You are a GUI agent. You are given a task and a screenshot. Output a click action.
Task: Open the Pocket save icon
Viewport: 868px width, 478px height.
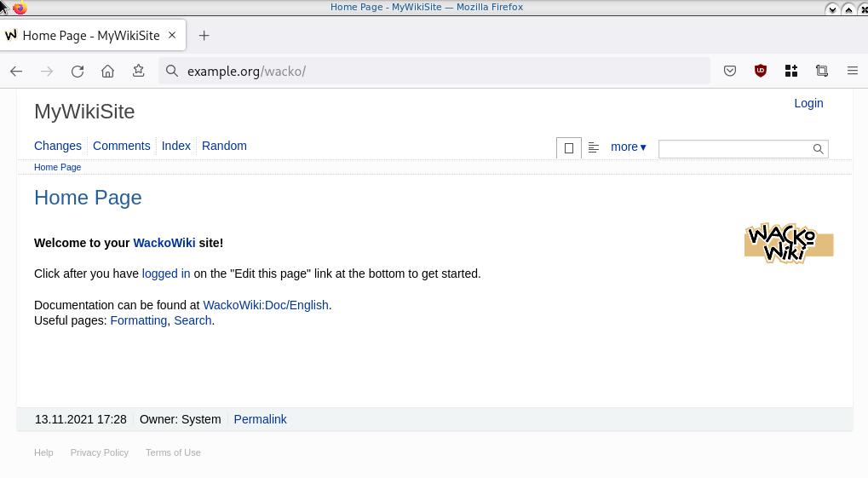[x=730, y=72]
